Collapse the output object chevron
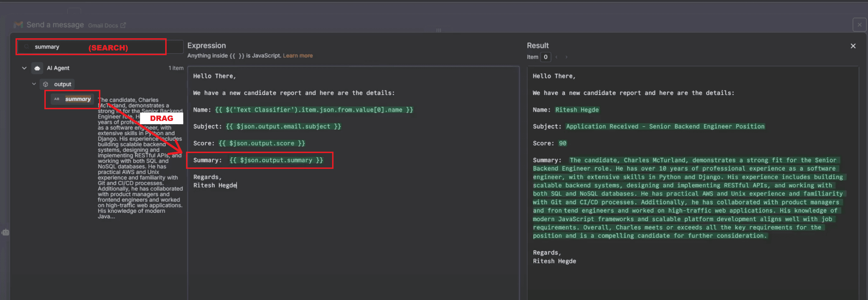The image size is (868, 300). [x=34, y=84]
